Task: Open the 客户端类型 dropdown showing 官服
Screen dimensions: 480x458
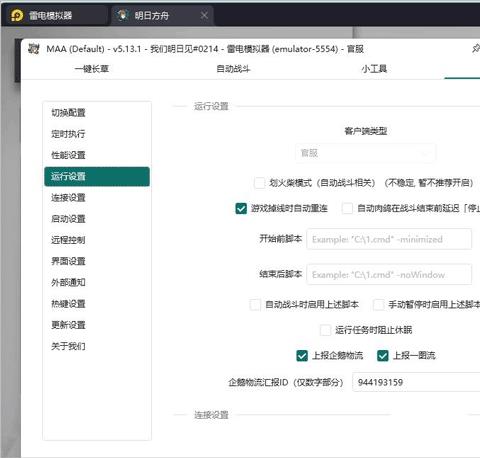Action: (365, 153)
